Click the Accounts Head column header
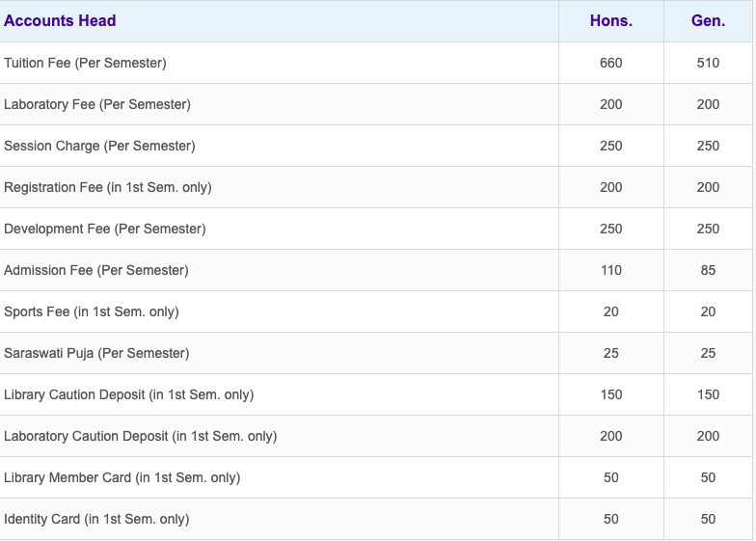 [x=60, y=21]
